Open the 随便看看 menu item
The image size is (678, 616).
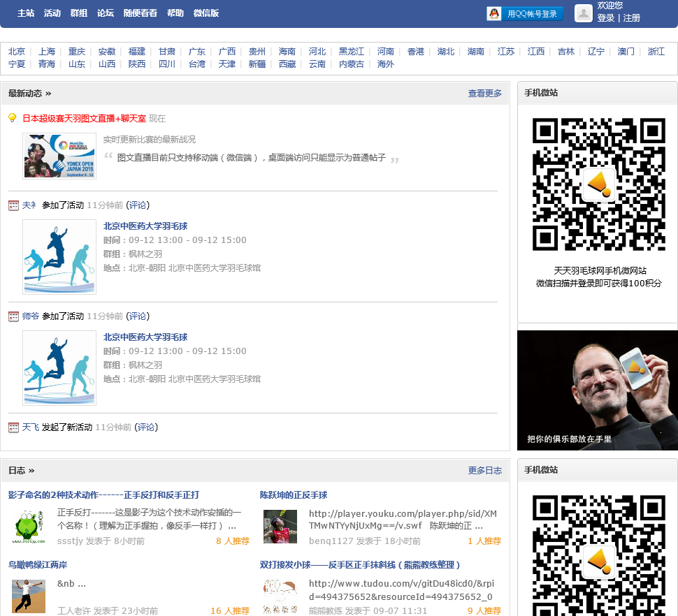(140, 13)
